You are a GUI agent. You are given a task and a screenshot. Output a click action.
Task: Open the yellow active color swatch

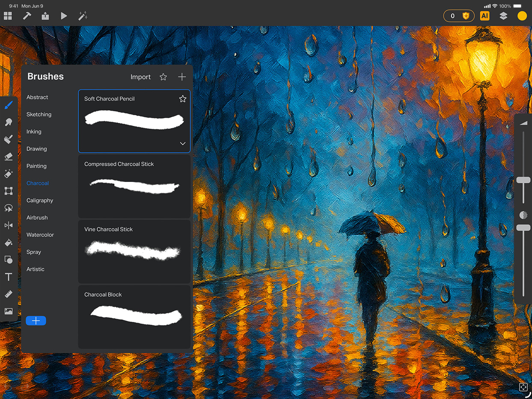[522, 16]
